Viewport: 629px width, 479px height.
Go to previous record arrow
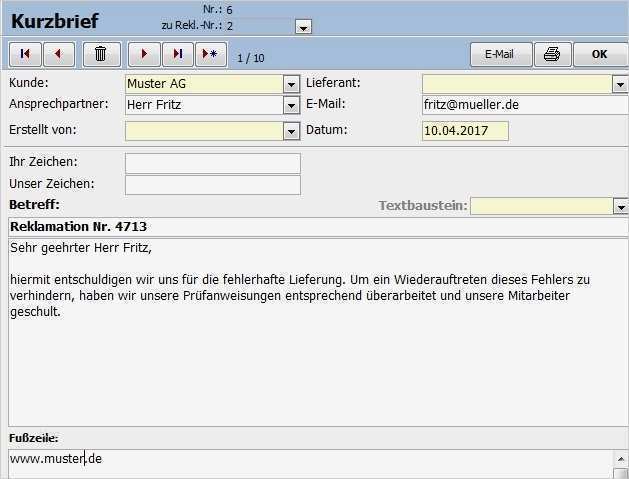coord(59,54)
